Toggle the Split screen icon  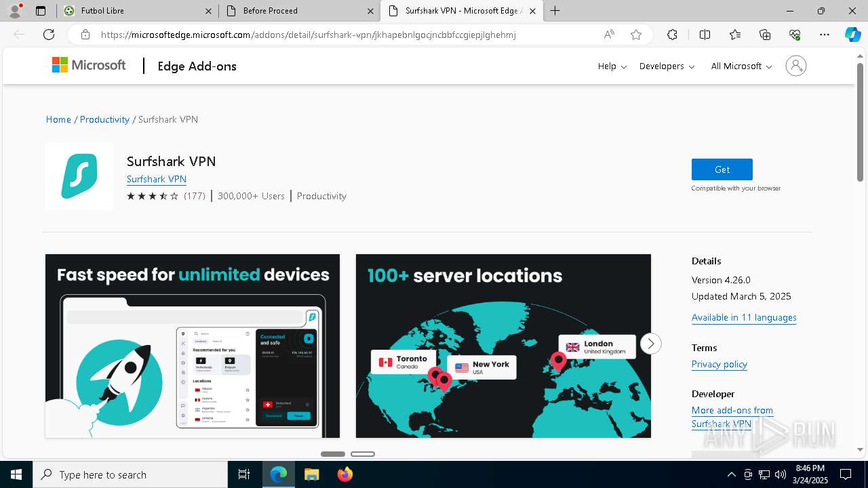tap(705, 35)
